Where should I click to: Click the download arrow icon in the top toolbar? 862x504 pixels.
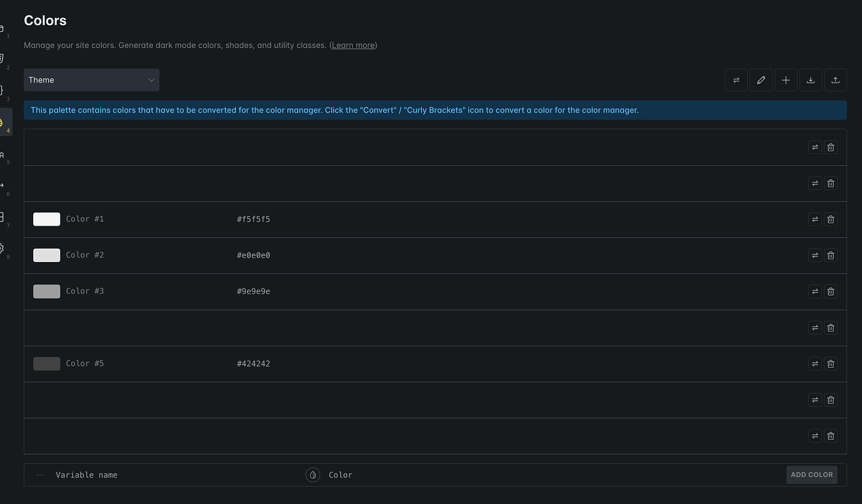[811, 80]
